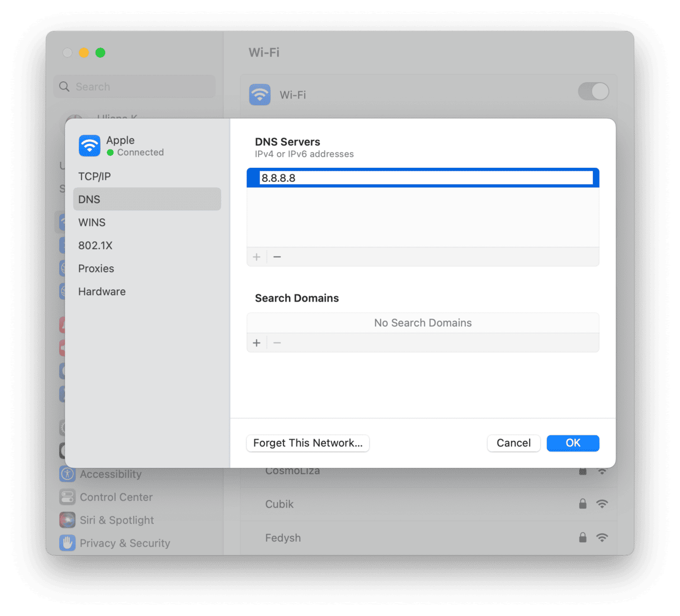Click the Wi-Fi signal icon for Cubik

pyautogui.click(x=602, y=504)
